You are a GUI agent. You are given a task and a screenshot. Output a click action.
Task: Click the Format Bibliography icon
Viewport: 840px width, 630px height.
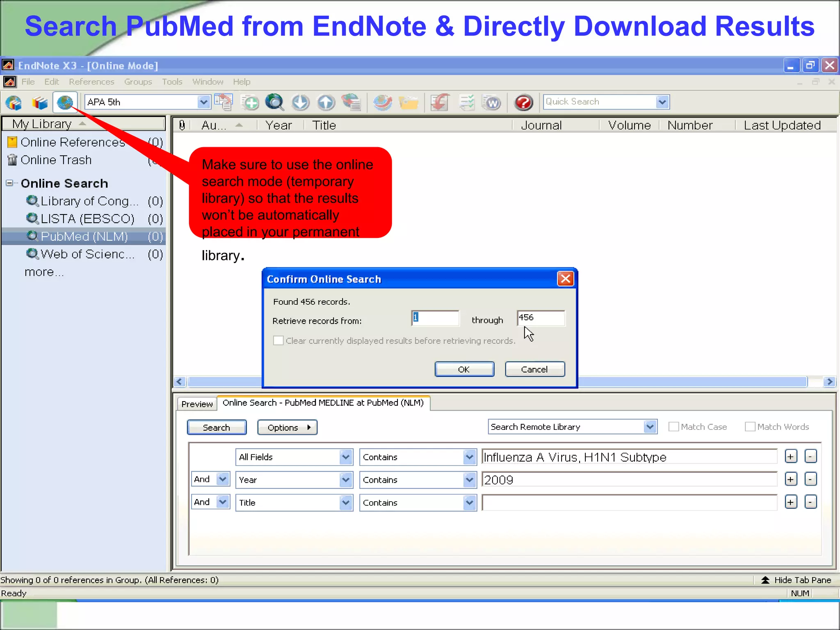click(467, 103)
